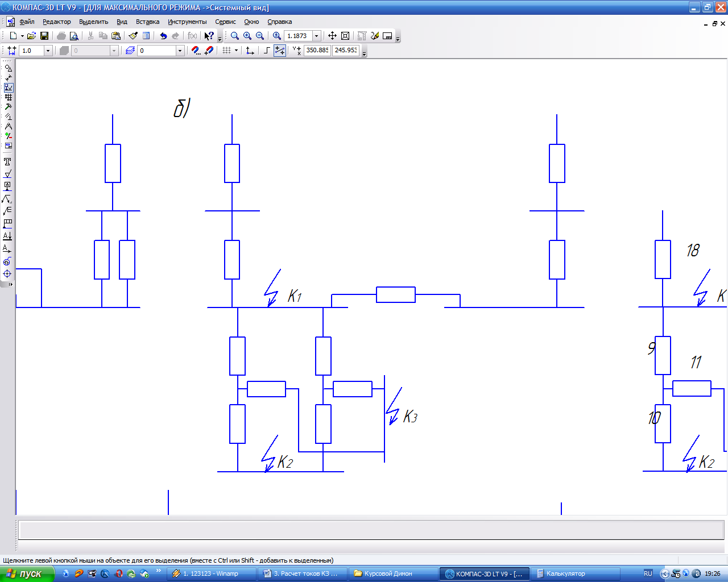Expand new document type dropdown arrow
The image size is (728, 582).
click(22, 36)
